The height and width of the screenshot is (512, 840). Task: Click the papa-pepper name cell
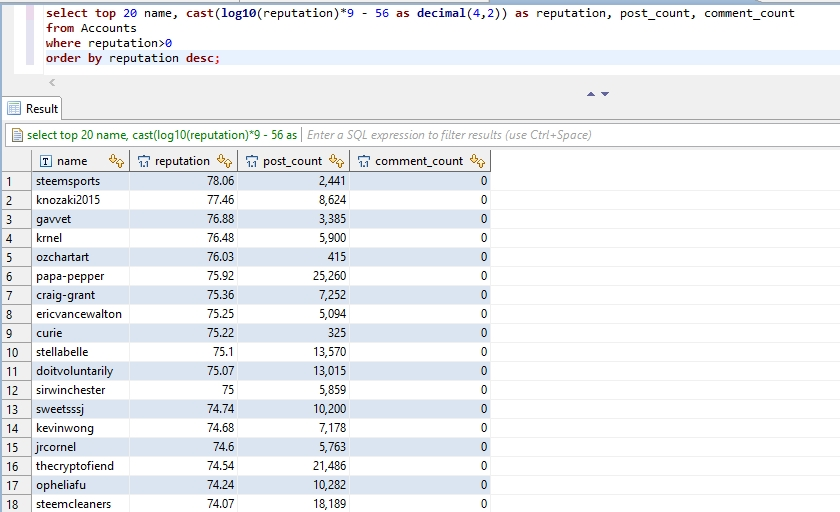(70, 276)
